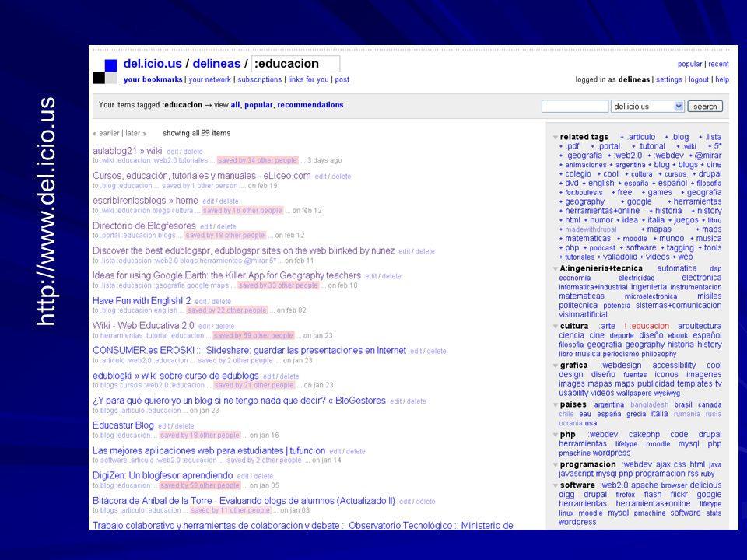
Task: Open the Cursos, educación, tutoriales eLiceo.com bookmark
Action: [202, 176]
